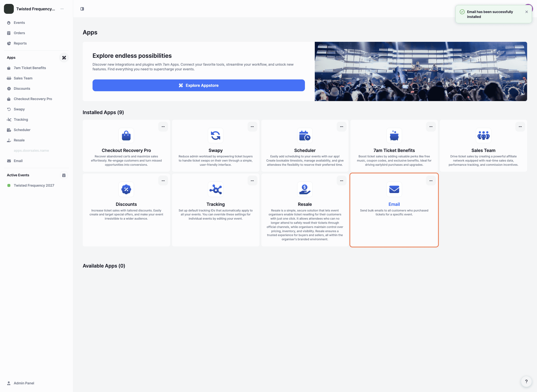Open three-dot menu on Email card

pyautogui.click(x=431, y=181)
